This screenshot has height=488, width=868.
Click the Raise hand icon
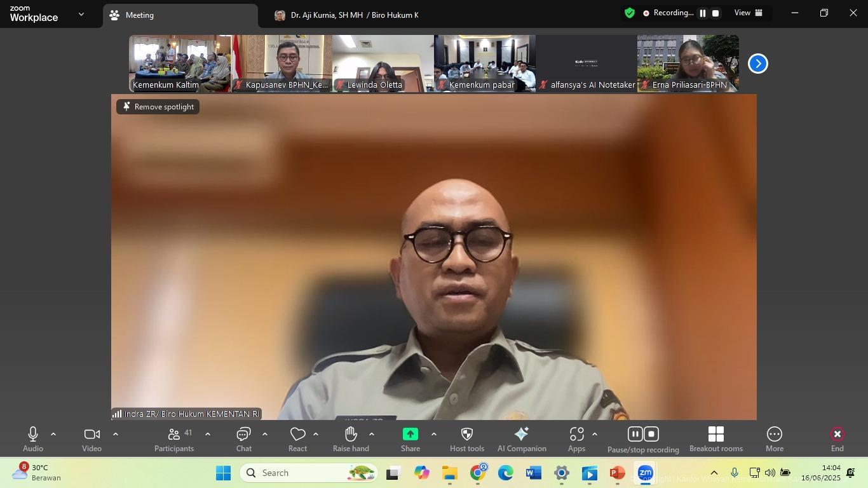351,439
